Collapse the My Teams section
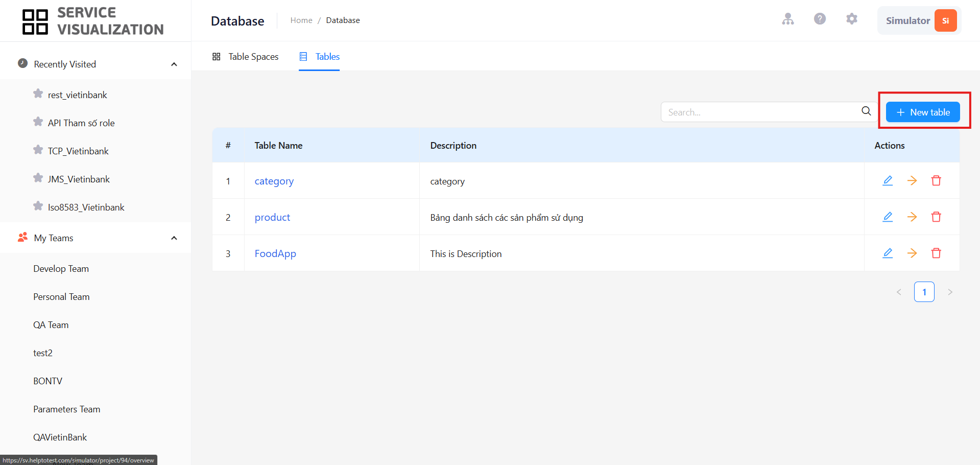The height and width of the screenshot is (465, 980). (174, 238)
